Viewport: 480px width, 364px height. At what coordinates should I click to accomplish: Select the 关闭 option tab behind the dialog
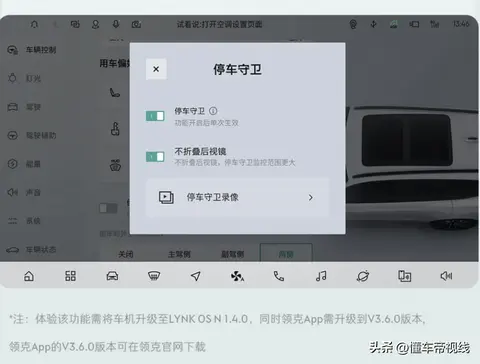tap(126, 254)
